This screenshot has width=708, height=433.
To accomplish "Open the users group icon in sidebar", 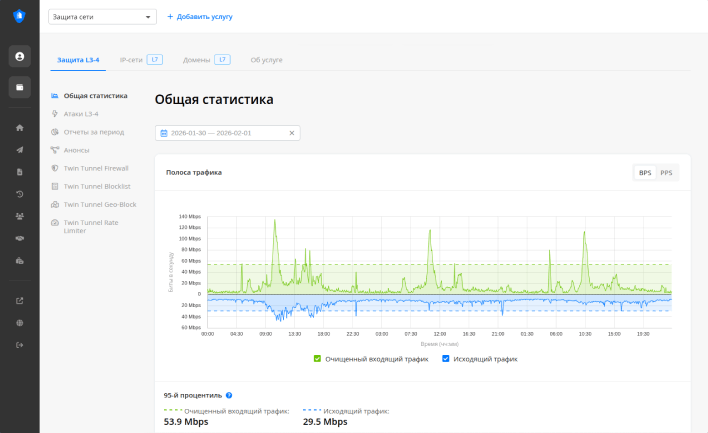I will point(20,216).
